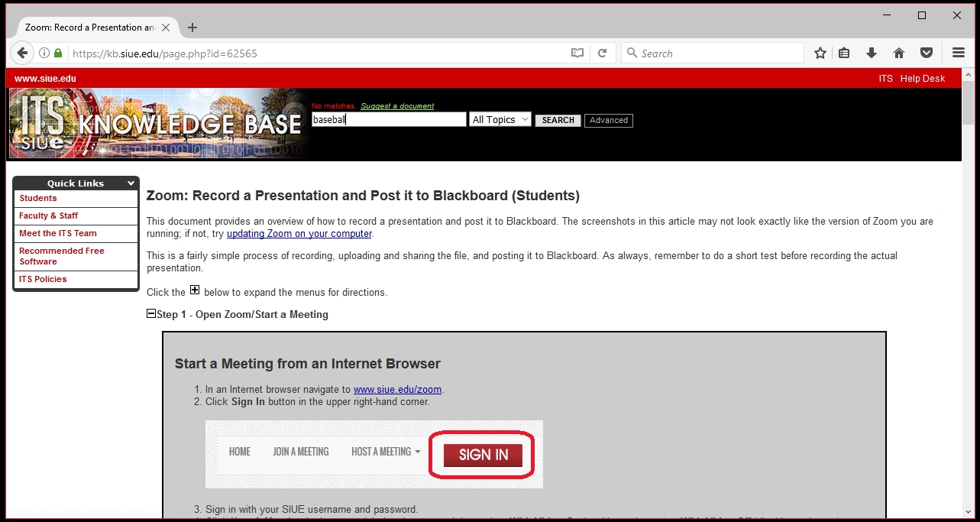The width and height of the screenshot is (980, 522).
Task: Show bookmarks list icon
Action: [x=844, y=53]
